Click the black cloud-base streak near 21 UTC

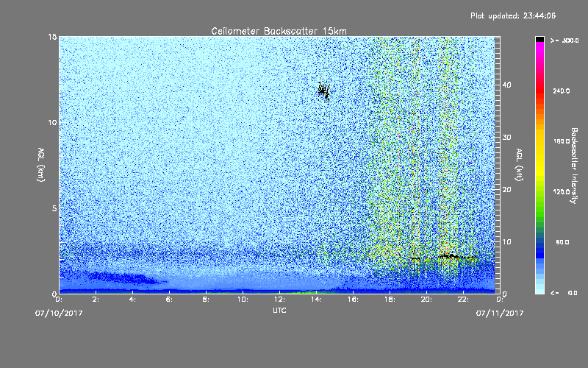[449, 256]
